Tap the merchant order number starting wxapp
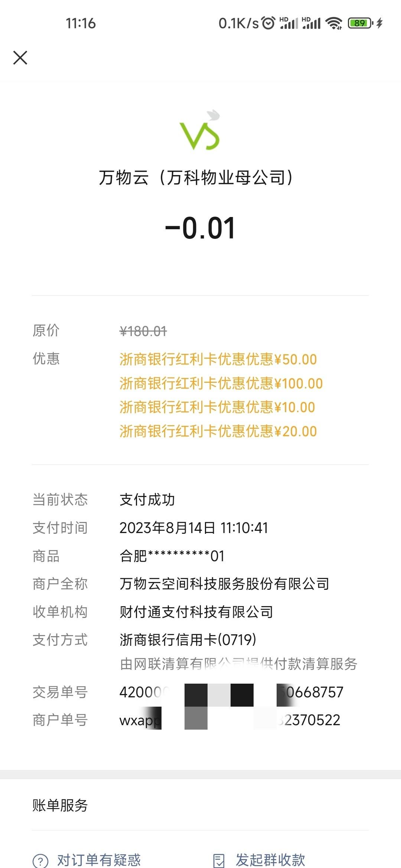 [x=230, y=720]
